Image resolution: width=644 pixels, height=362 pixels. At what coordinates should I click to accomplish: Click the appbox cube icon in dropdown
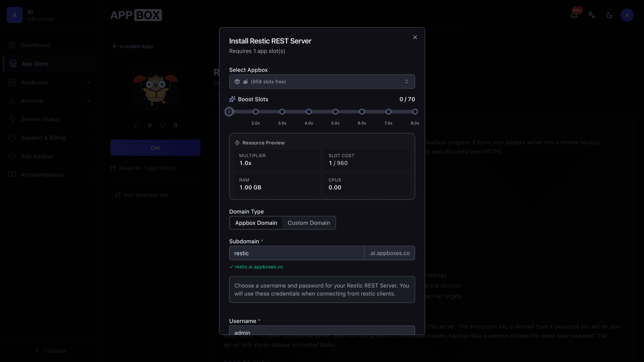237,82
